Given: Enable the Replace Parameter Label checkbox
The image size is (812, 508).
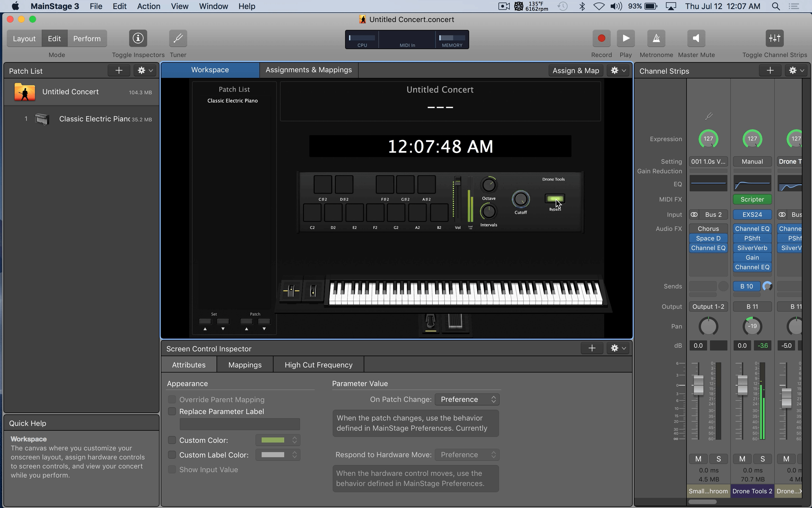Looking at the screenshot, I should 172,411.
